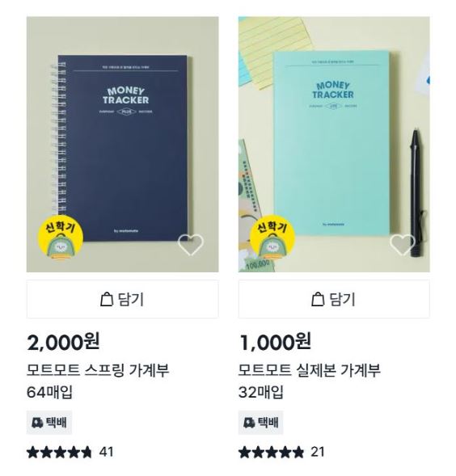
Task: Click star rating with 21 reviews
Action: (x=271, y=452)
